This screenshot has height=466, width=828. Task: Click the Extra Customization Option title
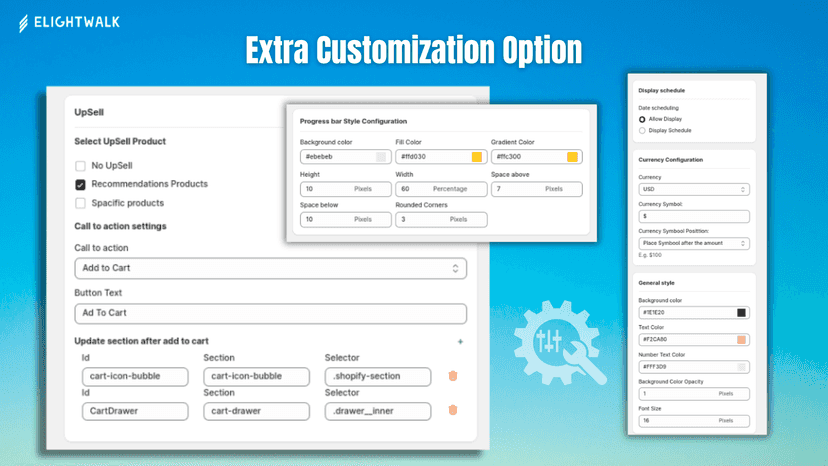pos(413,50)
